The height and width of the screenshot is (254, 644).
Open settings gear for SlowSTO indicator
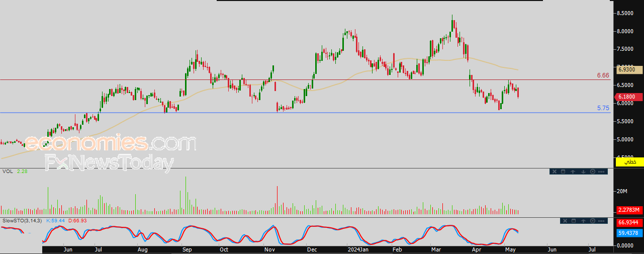pyautogui.click(x=592, y=221)
